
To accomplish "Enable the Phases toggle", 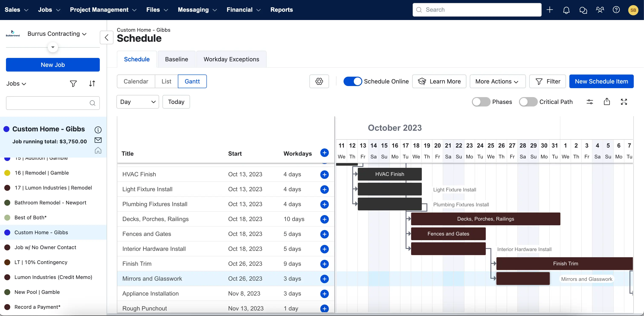I will click(480, 102).
